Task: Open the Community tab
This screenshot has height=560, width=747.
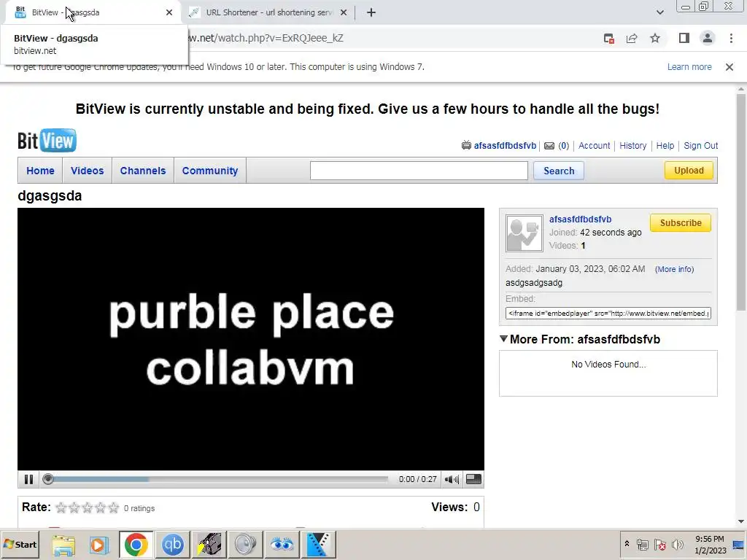Action: (210, 171)
